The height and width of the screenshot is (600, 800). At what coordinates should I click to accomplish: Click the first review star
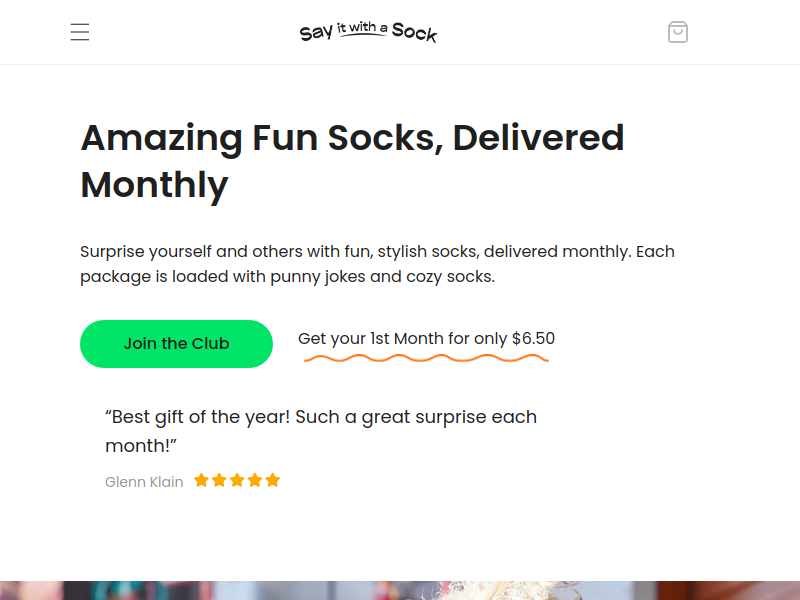tap(201, 481)
